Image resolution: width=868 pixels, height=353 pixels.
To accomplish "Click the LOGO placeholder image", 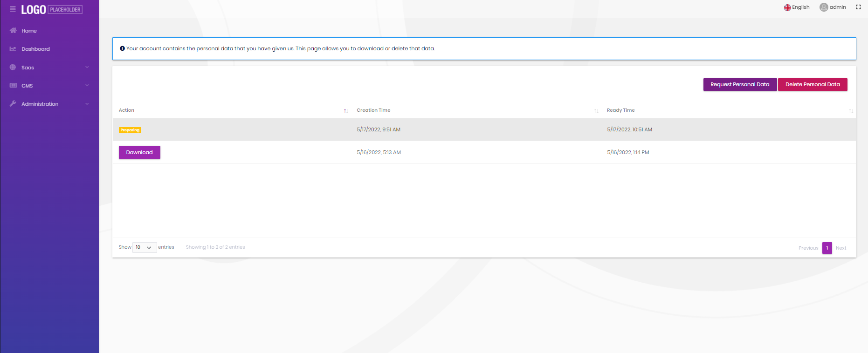I will (52, 9).
